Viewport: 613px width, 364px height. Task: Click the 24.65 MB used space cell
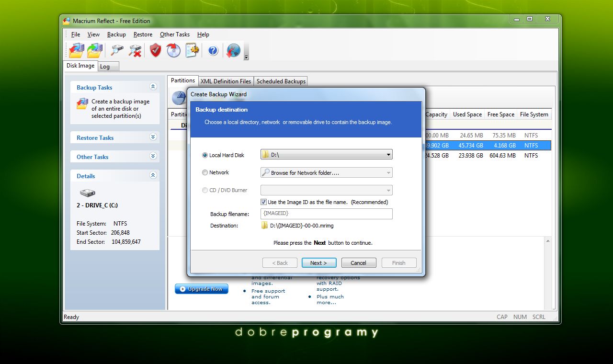pyautogui.click(x=472, y=136)
